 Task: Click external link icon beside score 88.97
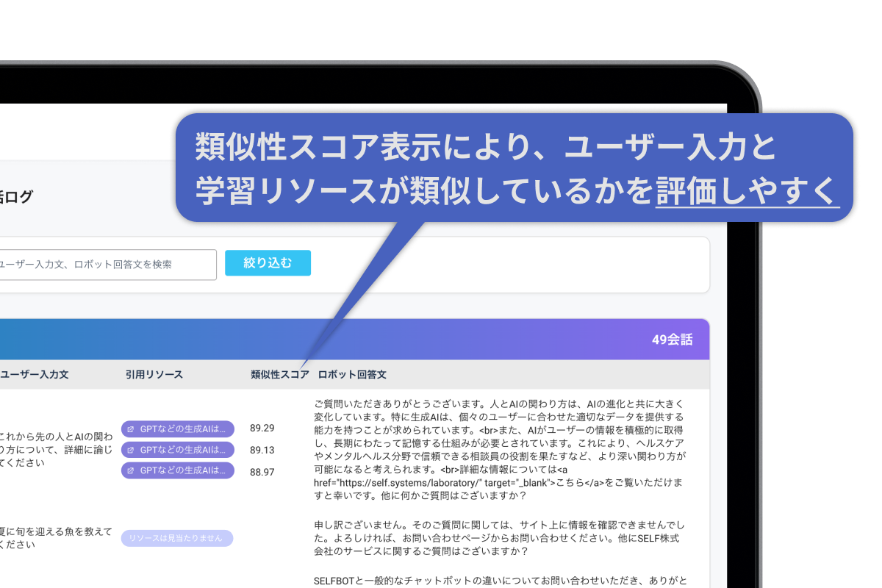coord(131,470)
